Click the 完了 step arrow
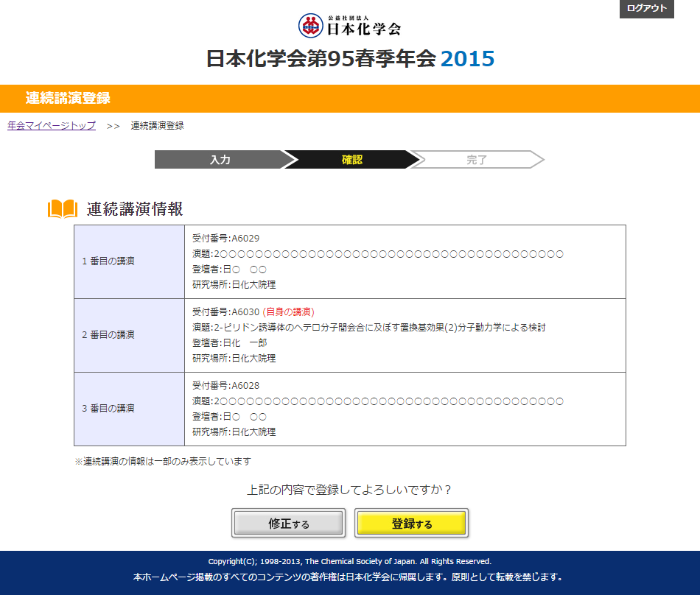Screen dimensions: 700x595 [x=477, y=160]
